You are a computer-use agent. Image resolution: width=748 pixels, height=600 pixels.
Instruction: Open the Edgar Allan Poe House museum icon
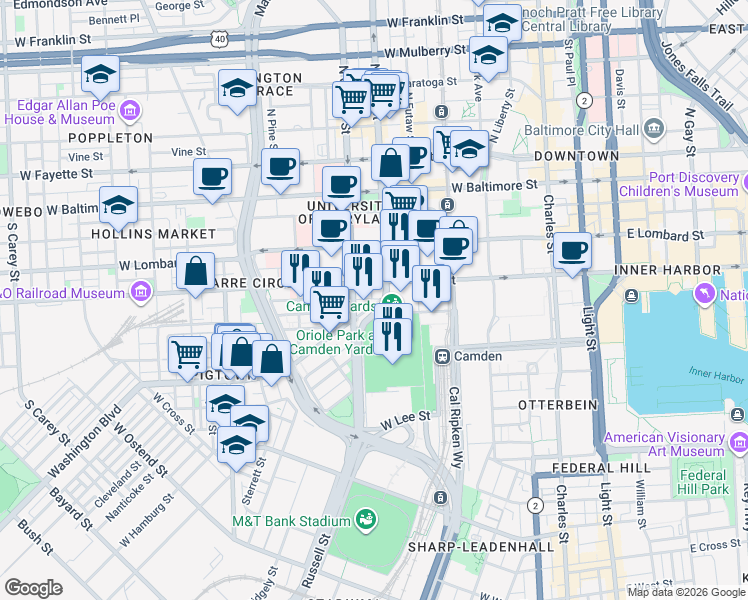130,111
